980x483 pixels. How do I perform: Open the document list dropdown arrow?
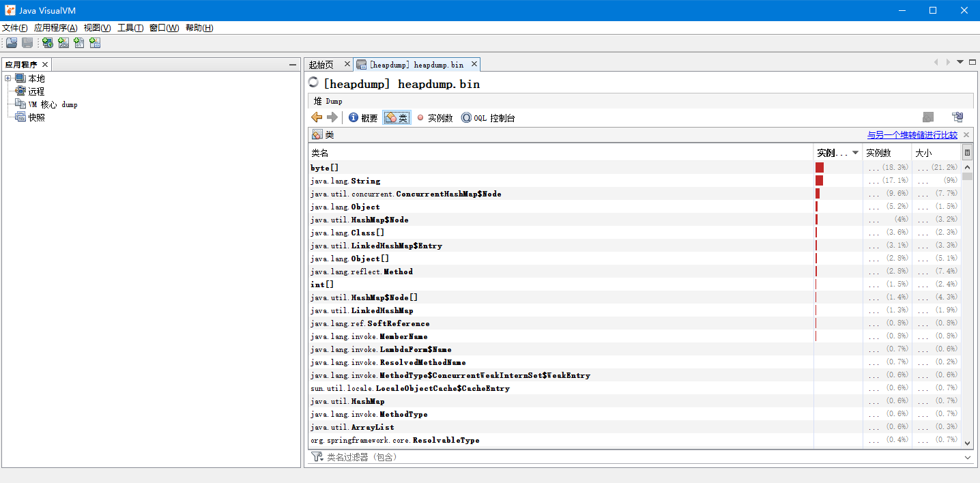[x=960, y=61]
